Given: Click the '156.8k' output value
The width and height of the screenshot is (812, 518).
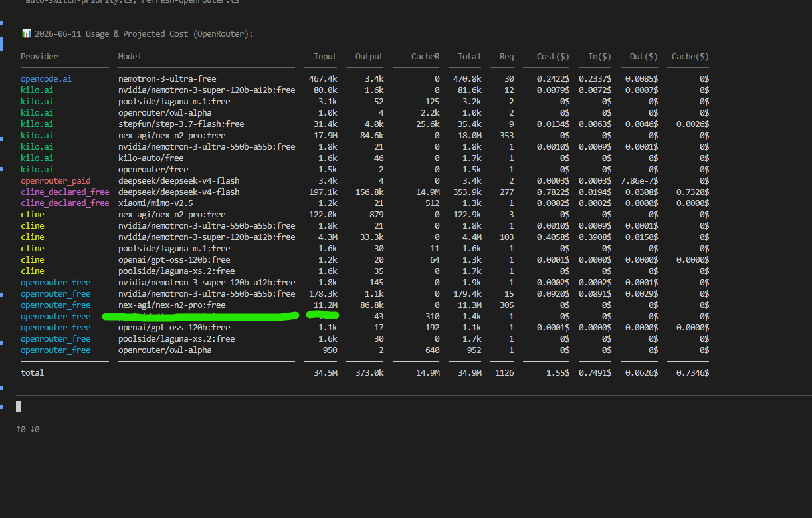Looking at the screenshot, I should [x=369, y=192].
